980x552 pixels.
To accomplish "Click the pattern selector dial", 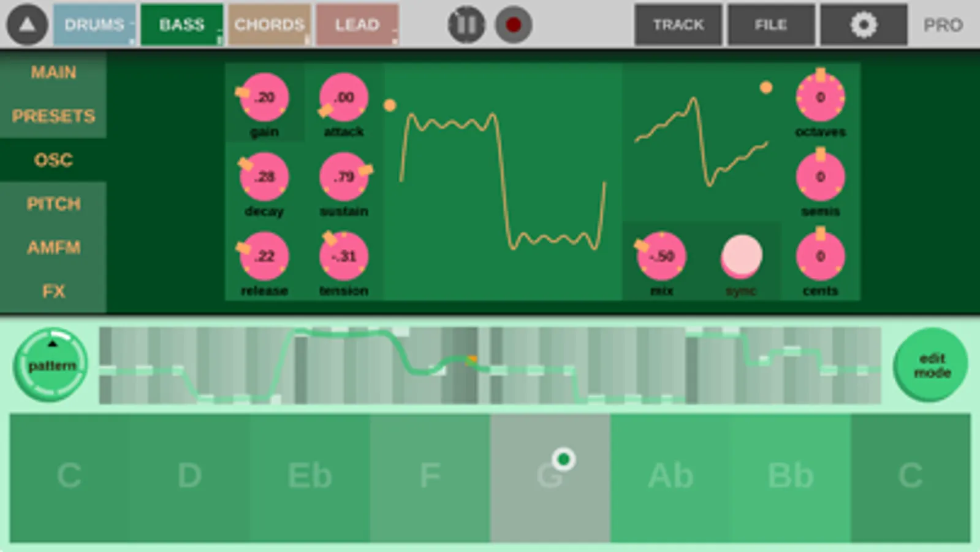I will tap(51, 365).
